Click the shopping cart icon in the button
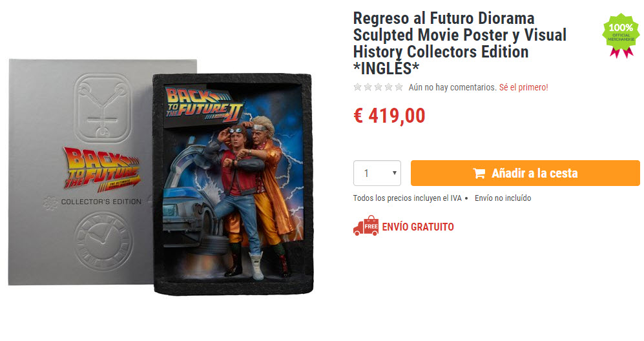644x341 pixels. point(479,173)
